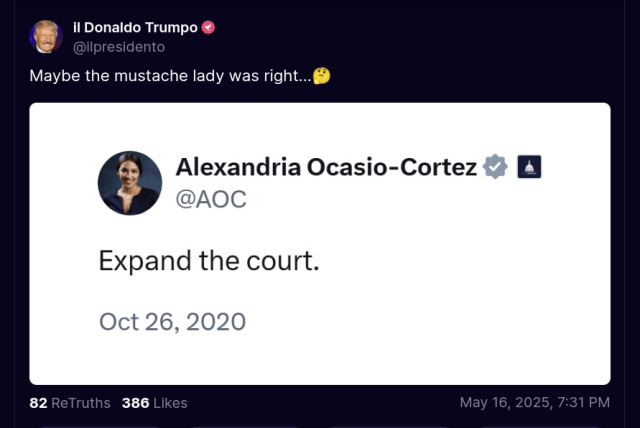Click blank white area right of the Capitol icon
Screen dimensions: 640x428
576,166
